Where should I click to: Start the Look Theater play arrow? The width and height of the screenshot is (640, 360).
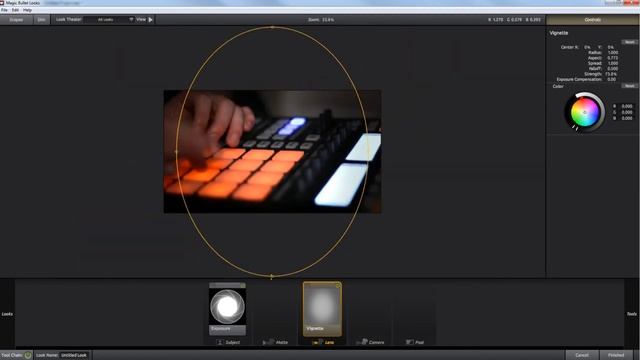pos(151,20)
